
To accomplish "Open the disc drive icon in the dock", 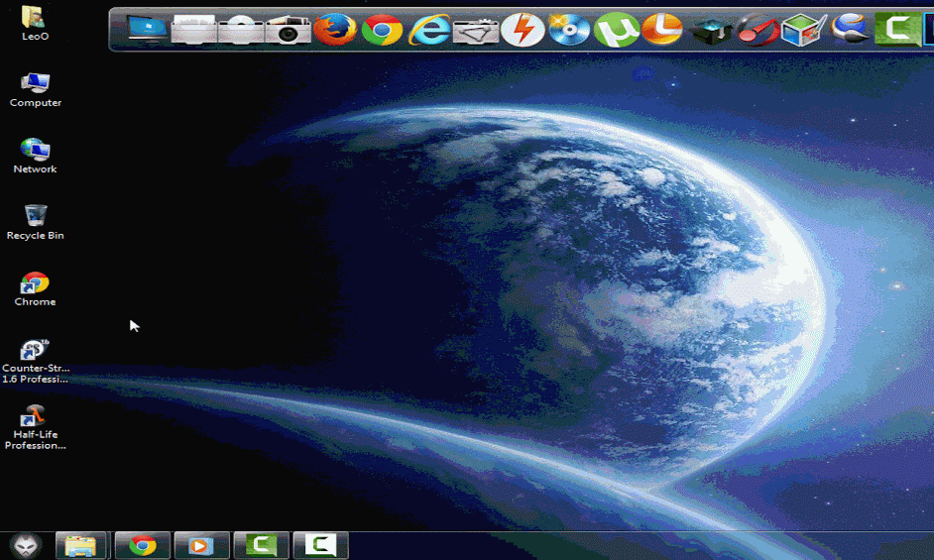I will [x=241, y=29].
